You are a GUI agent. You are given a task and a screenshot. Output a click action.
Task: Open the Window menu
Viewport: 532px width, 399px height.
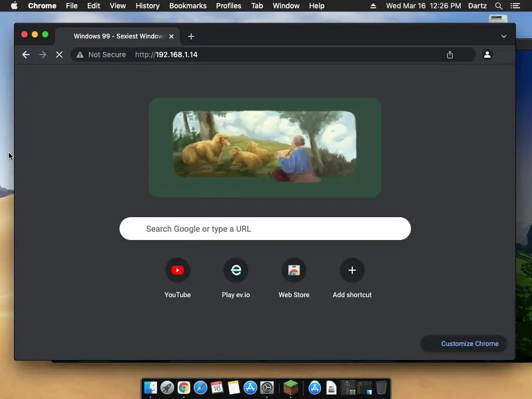(x=286, y=6)
